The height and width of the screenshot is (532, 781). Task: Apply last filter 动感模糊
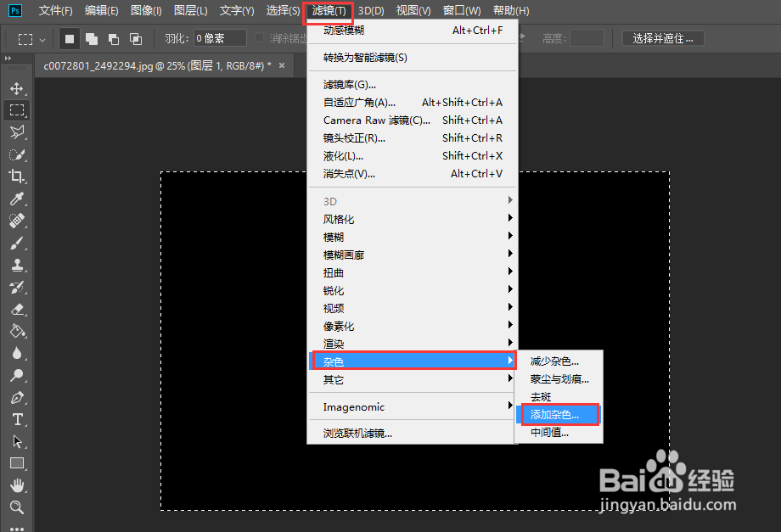413,31
